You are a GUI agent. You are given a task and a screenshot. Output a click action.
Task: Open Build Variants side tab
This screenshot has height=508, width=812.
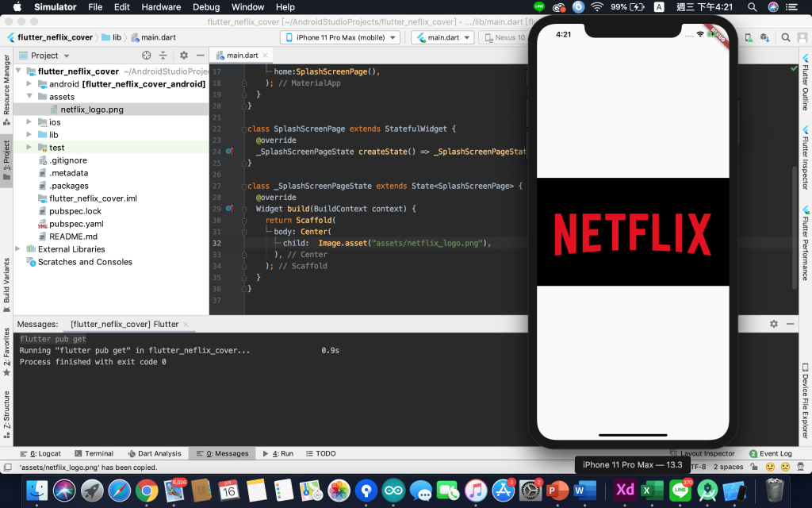tap(6, 285)
